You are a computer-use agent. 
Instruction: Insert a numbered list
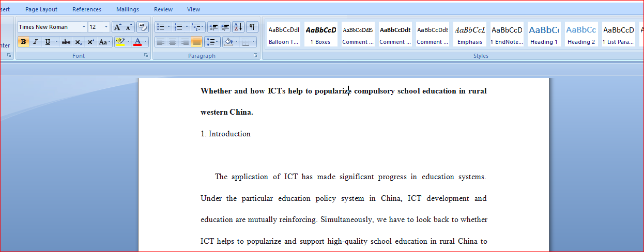click(x=178, y=27)
